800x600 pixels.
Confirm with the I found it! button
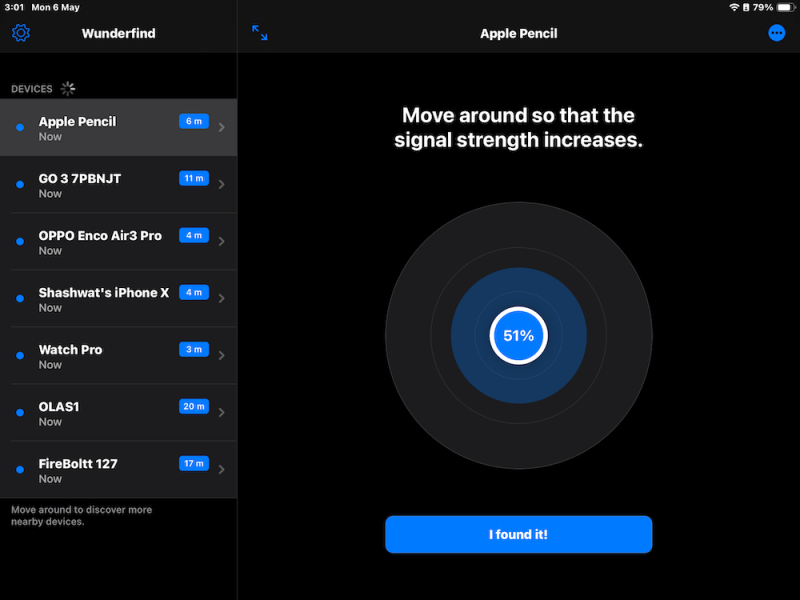(518, 534)
